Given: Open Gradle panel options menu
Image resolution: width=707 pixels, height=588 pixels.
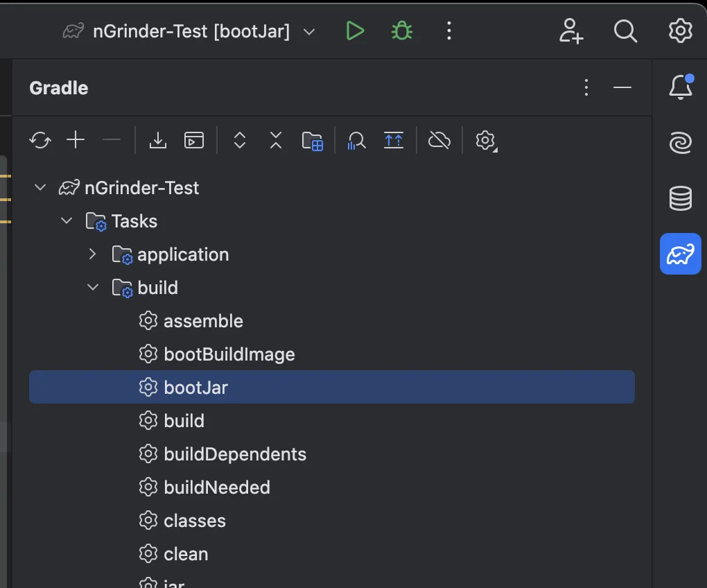Looking at the screenshot, I should tap(586, 87).
